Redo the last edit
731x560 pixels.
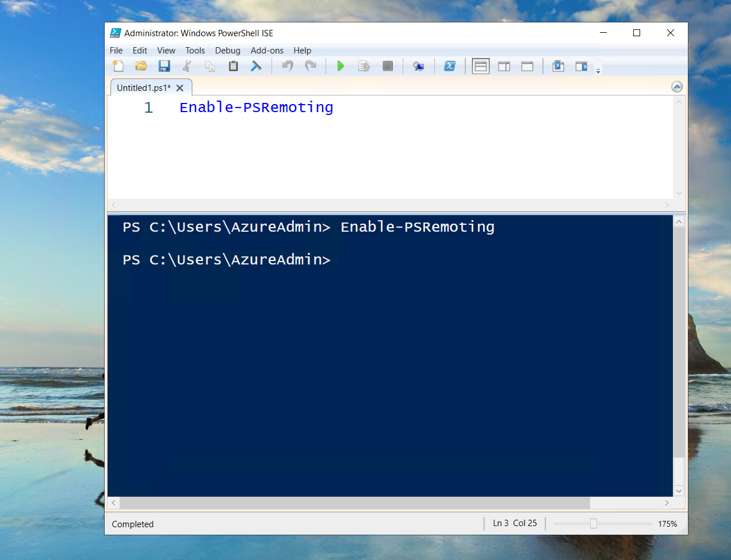[311, 66]
